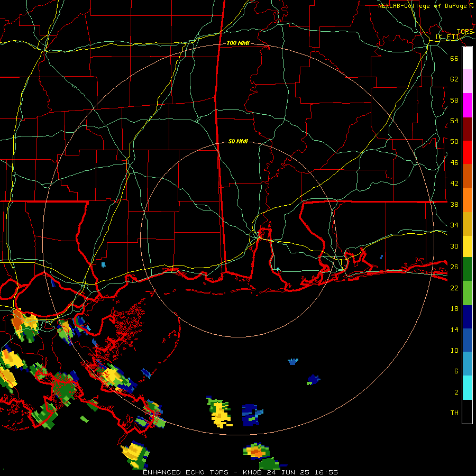Pick the bright orange legend swatch
Image resolution: width=476 pixels, height=476 pixels.
tap(467, 200)
